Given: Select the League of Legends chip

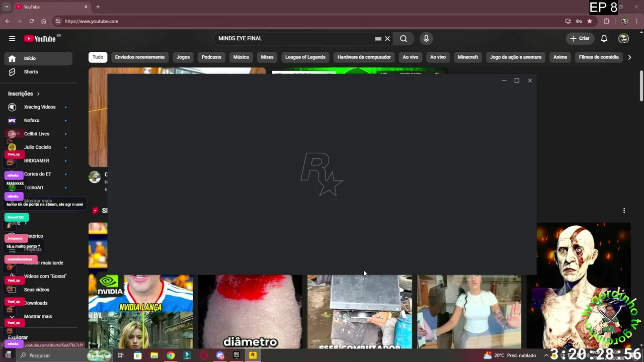Looking at the screenshot, I should (x=305, y=57).
